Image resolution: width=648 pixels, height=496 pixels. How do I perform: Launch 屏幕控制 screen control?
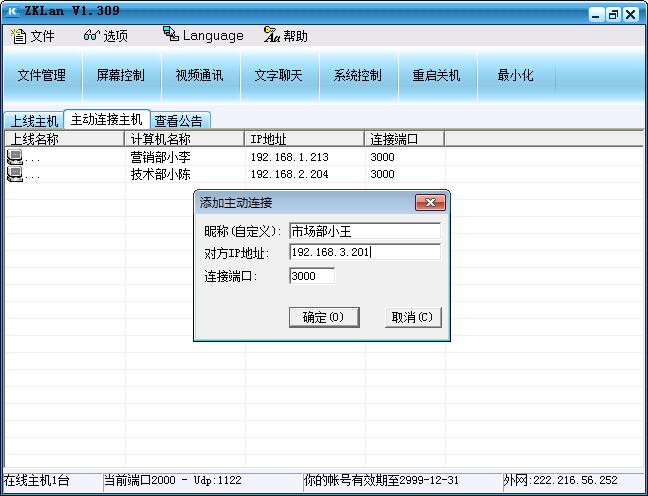pos(121,75)
